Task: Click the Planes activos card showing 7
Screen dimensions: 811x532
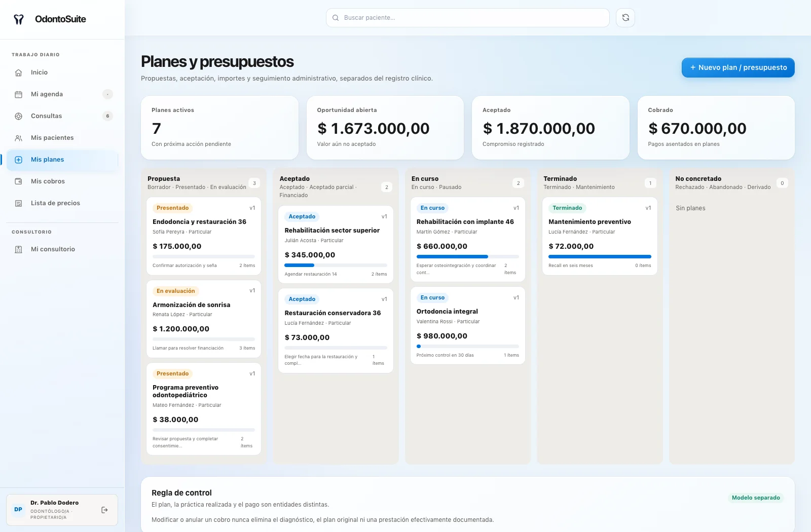Action: (x=219, y=128)
